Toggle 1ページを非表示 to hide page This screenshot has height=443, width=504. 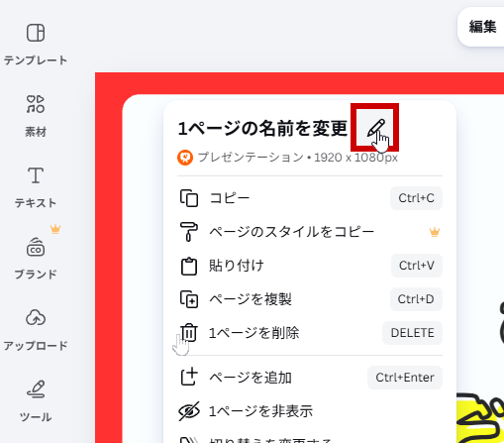point(310,411)
